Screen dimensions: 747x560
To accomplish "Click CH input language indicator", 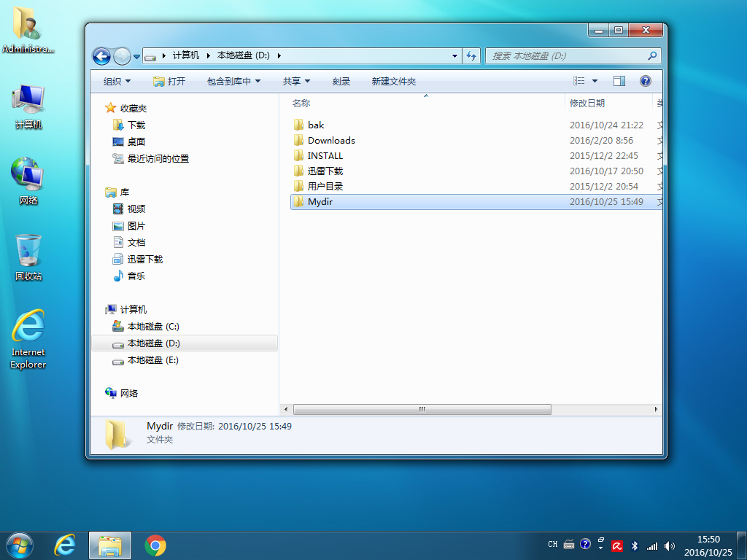I will pos(553,544).
